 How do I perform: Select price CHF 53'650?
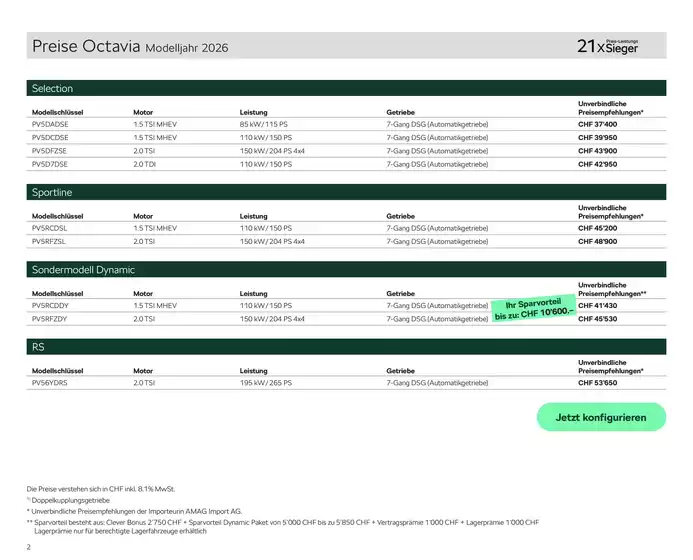tap(598, 383)
